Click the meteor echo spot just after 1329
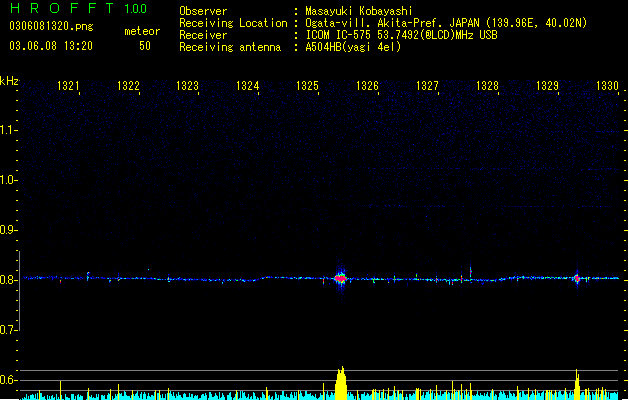Image resolution: width=629 pixels, height=400 pixels. coord(577,278)
